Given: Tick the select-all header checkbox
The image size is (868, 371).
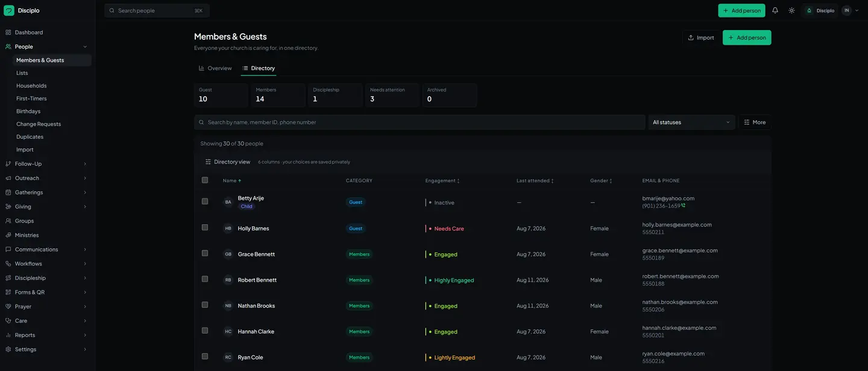Looking at the screenshot, I should pyautogui.click(x=205, y=180).
